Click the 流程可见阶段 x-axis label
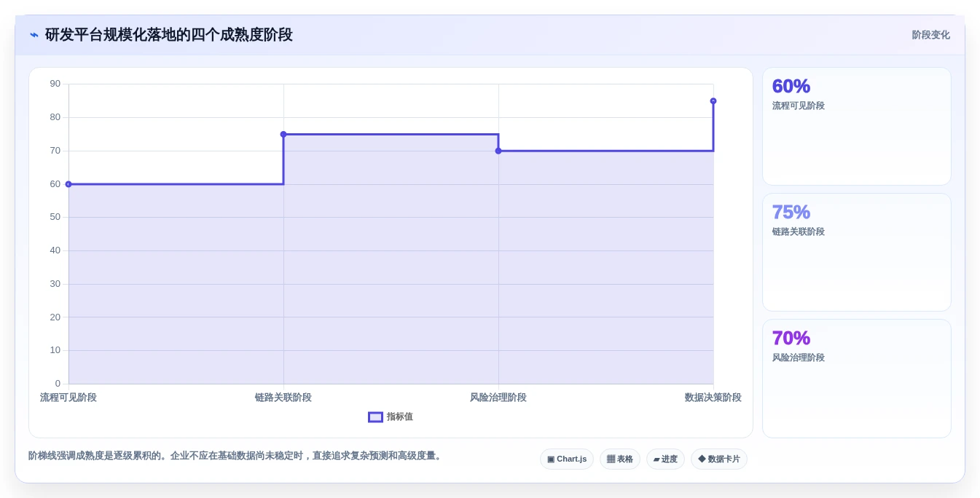Viewport: 980px width, 498px height. pyautogui.click(x=68, y=398)
